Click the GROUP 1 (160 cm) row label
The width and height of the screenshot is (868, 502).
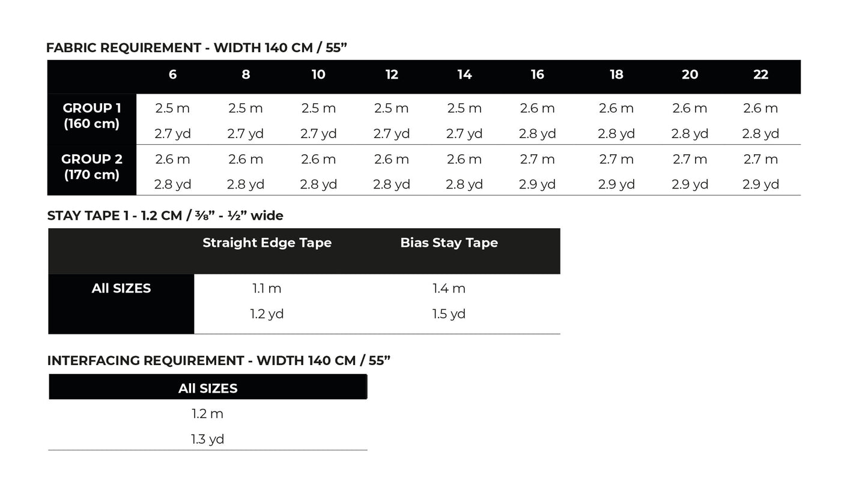click(x=92, y=116)
